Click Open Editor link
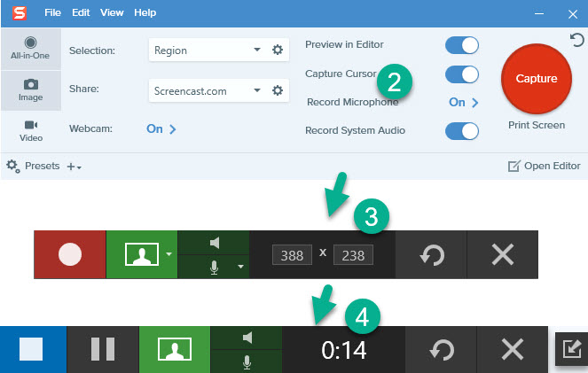The image size is (588, 373). (545, 166)
